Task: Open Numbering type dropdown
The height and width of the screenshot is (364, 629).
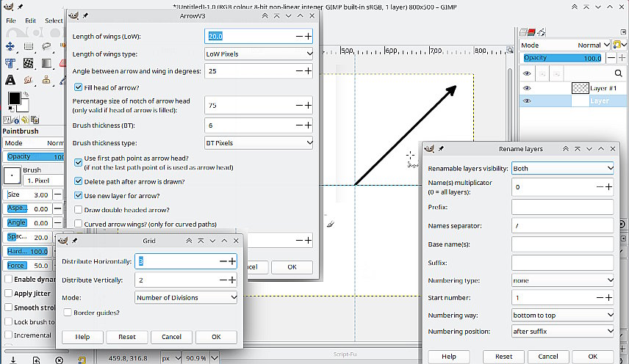Action: (562, 280)
